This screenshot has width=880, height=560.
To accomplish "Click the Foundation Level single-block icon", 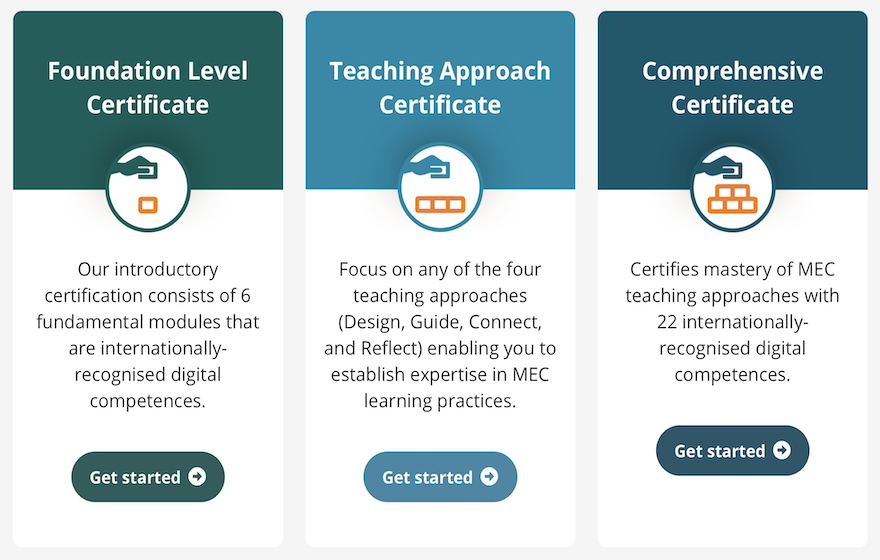I will coord(148,188).
